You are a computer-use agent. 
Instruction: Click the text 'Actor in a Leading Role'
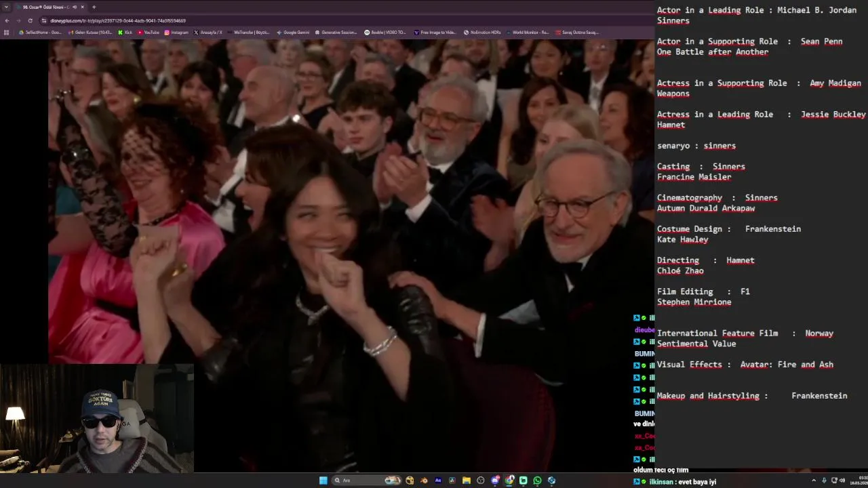pyautogui.click(x=710, y=10)
